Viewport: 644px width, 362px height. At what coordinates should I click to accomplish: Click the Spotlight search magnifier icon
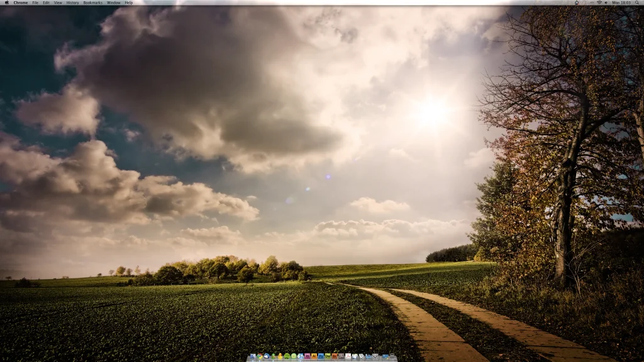pyautogui.click(x=637, y=3)
